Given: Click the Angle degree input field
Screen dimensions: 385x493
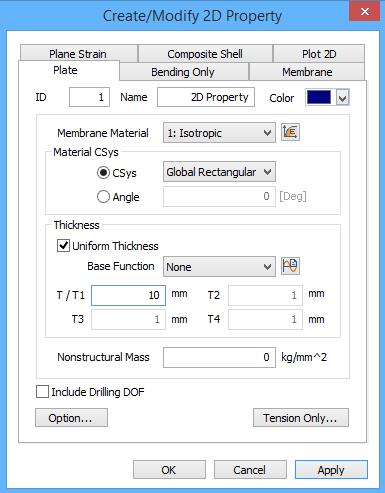Looking at the screenshot, I should click(219, 196).
